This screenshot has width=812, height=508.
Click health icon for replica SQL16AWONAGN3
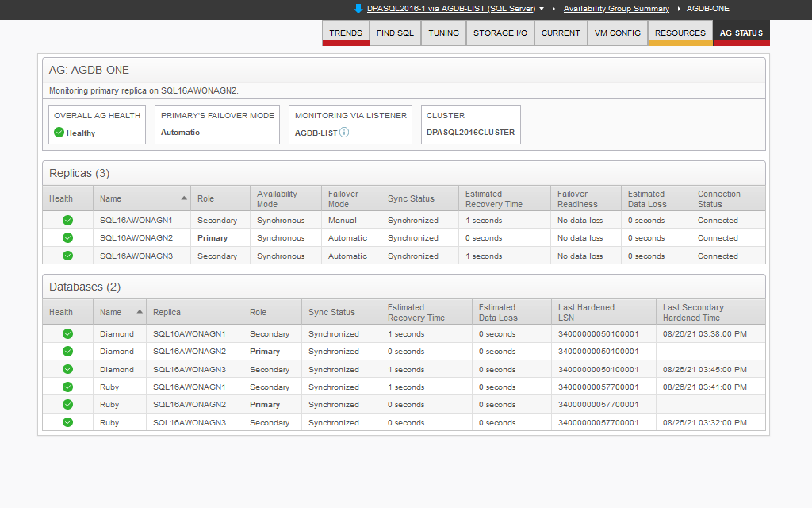67,256
